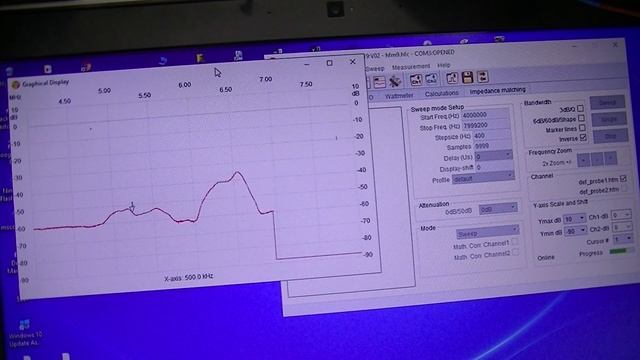Click the Ch1 calibration toolbar icon
The height and width of the screenshot is (360, 640).
pos(416,80)
